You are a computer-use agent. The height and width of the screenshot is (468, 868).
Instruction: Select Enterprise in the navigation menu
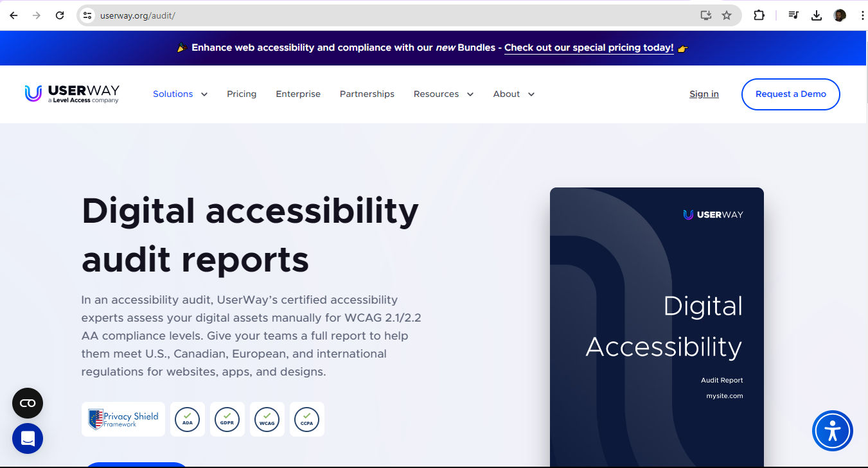(x=298, y=94)
